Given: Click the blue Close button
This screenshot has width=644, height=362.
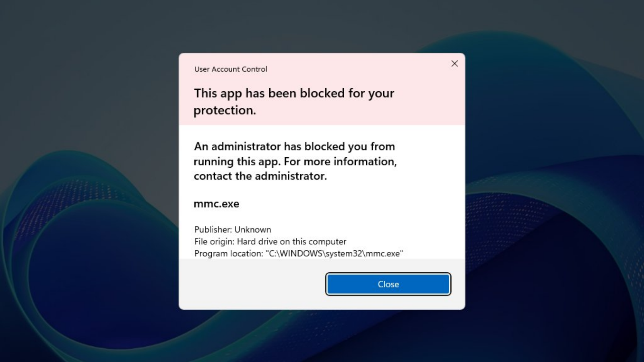Looking at the screenshot, I should tap(388, 284).
